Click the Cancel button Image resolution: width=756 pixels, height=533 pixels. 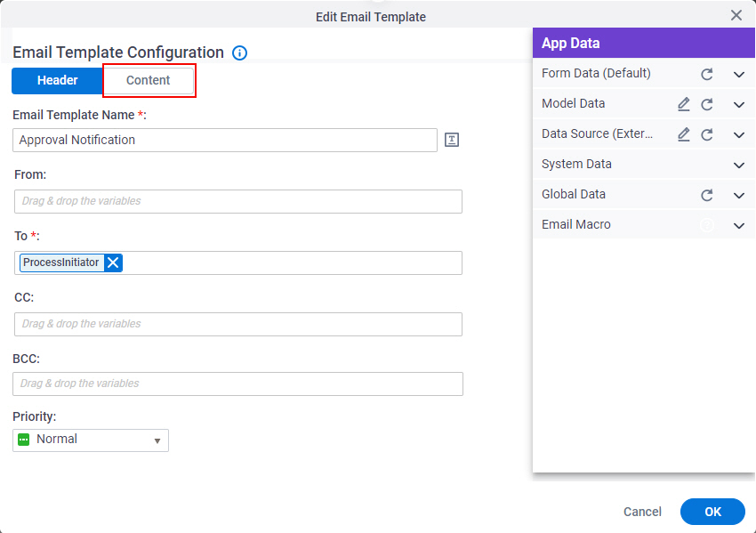[642, 512]
